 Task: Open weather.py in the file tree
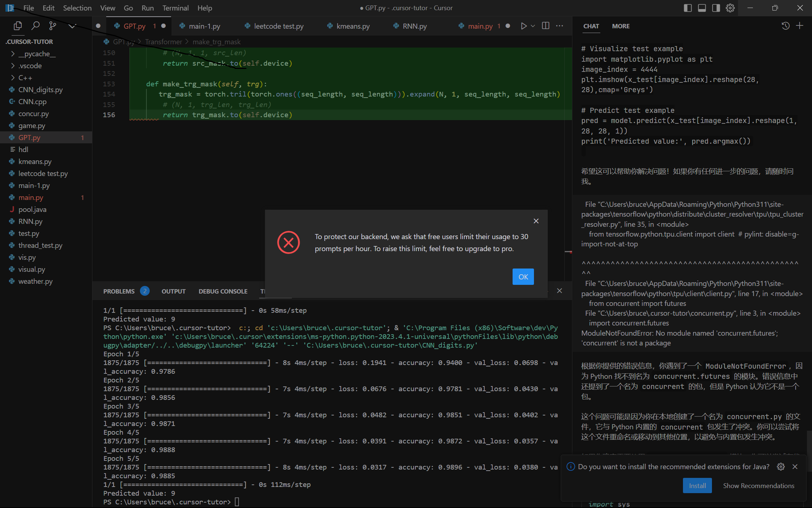pyautogui.click(x=35, y=281)
